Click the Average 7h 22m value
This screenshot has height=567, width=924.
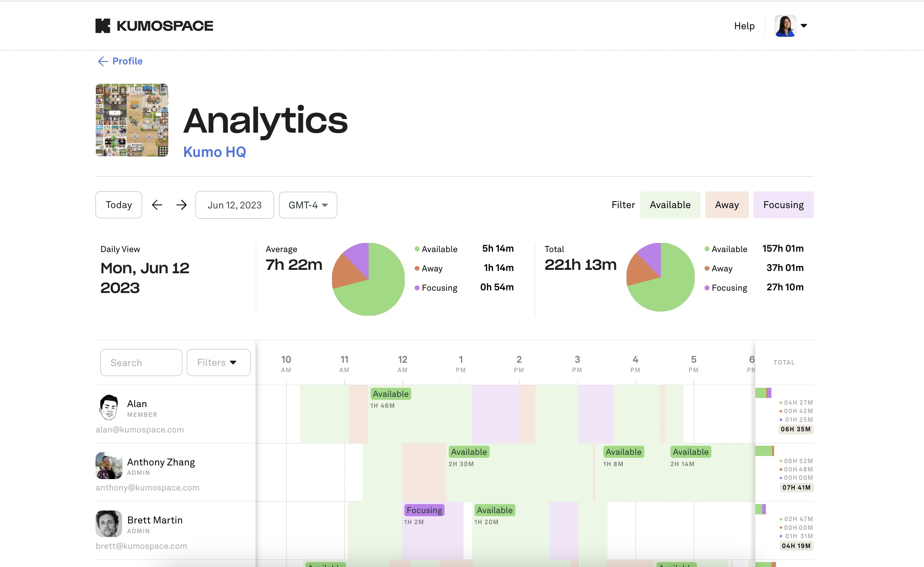pos(294,265)
